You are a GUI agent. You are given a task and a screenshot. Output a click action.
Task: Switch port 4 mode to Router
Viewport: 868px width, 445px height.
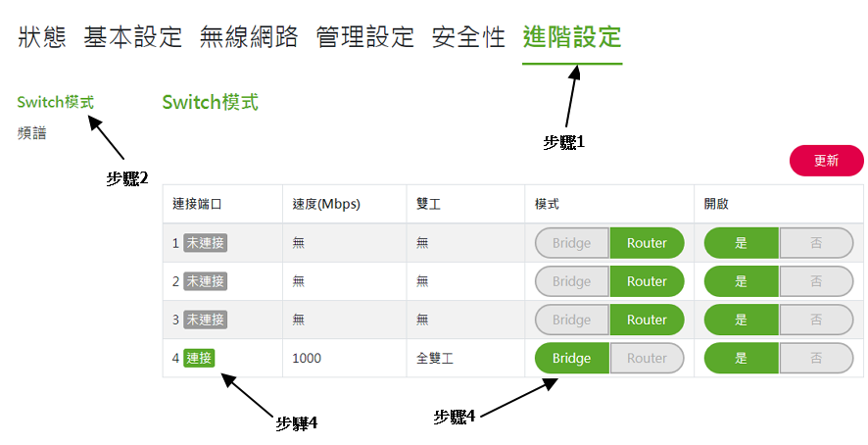647,358
